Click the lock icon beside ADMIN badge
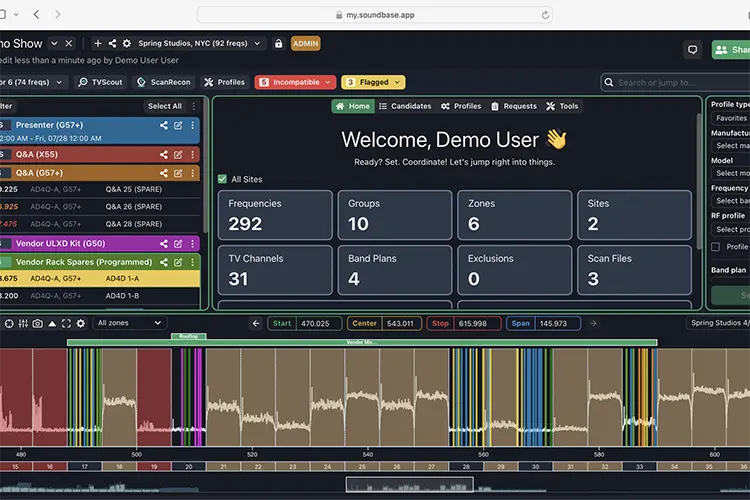Image resolution: width=750 pixels, height=500 pixels. coord(278,44)
